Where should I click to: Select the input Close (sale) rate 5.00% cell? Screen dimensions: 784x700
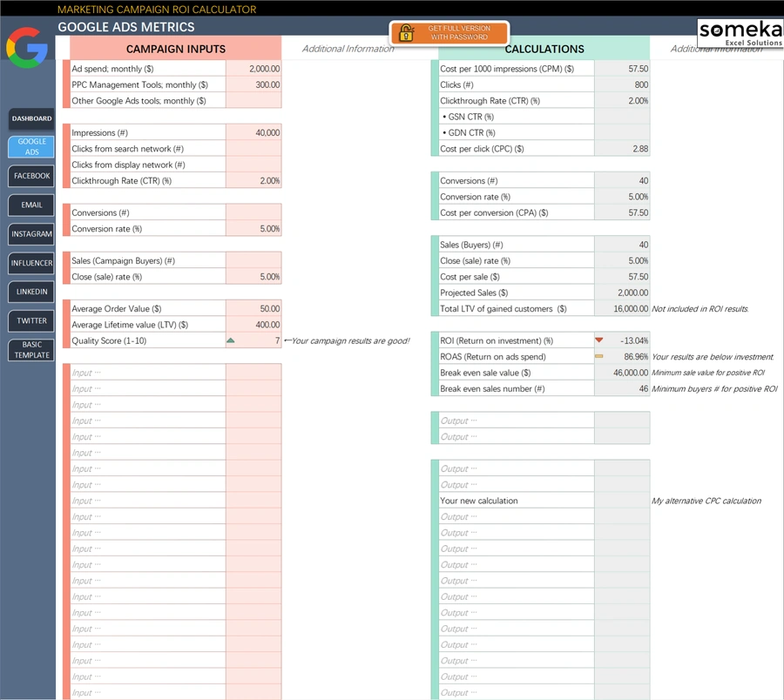click(253, 276)
